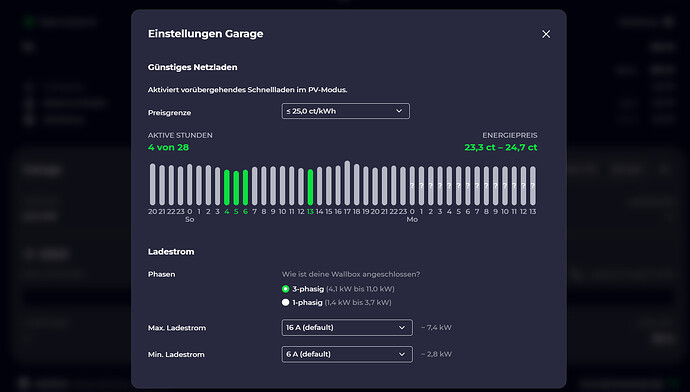This screenshot has height=392, width=690.
Task: Click the price bar for hour 18
Action: pos(356,185)
